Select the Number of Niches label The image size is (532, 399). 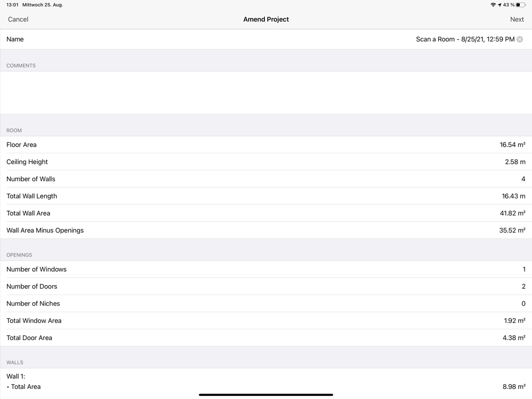pyautogui.click(x=33, y=304)
